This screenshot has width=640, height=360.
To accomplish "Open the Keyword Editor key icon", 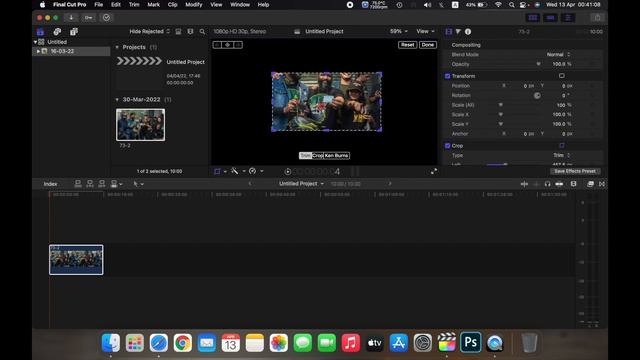I will 89,18.
